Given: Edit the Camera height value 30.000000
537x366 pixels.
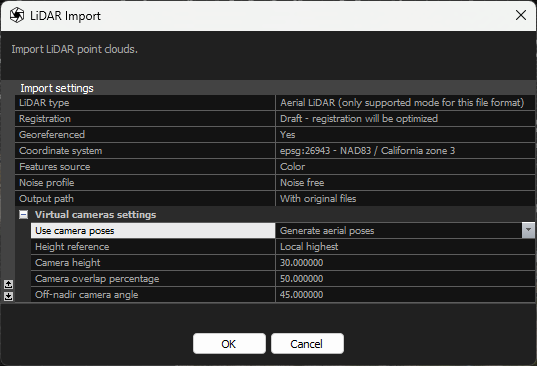Looking at the screenshot, I should click(x=405, y=263).
